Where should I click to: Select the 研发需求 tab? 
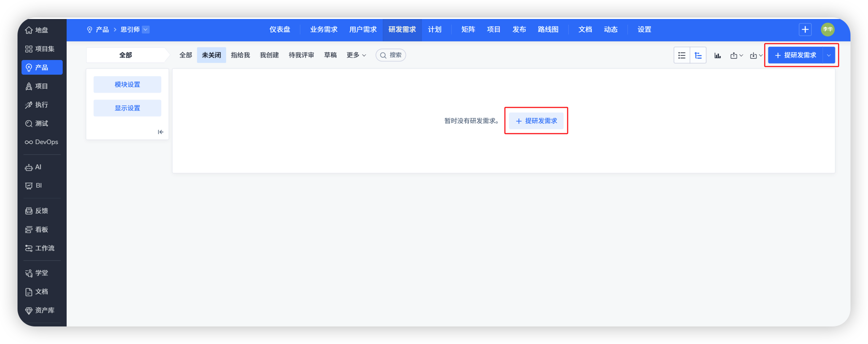(402, 30)
